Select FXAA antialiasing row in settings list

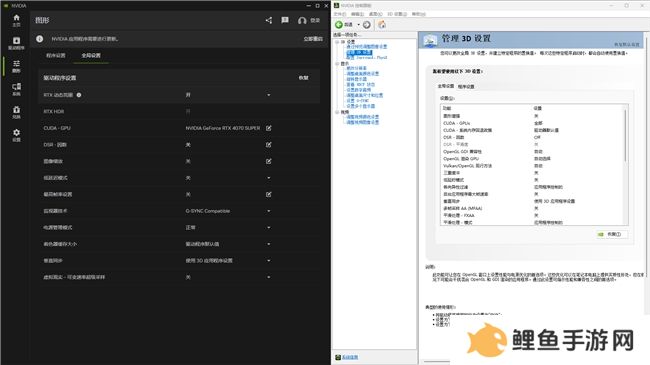(532, 215)
